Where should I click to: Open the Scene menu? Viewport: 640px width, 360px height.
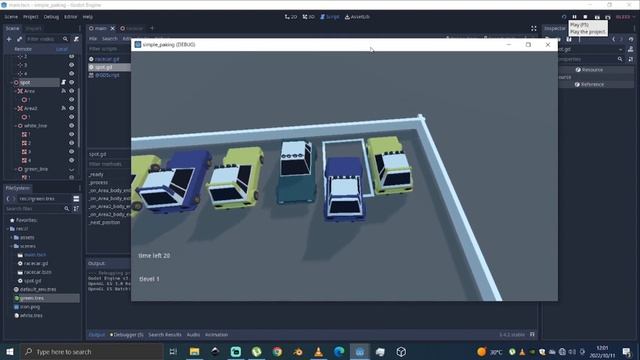click(11, 17)
